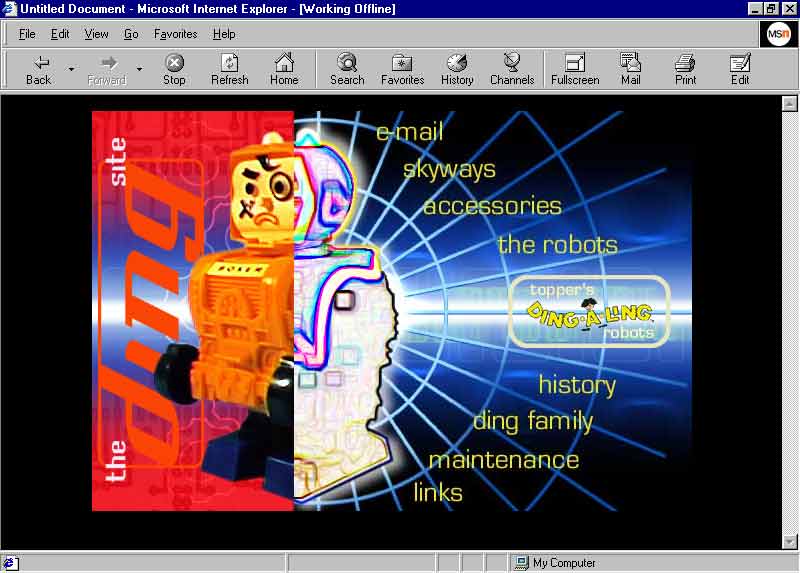
Task: Open the ding family link
Action: [533, 422]
